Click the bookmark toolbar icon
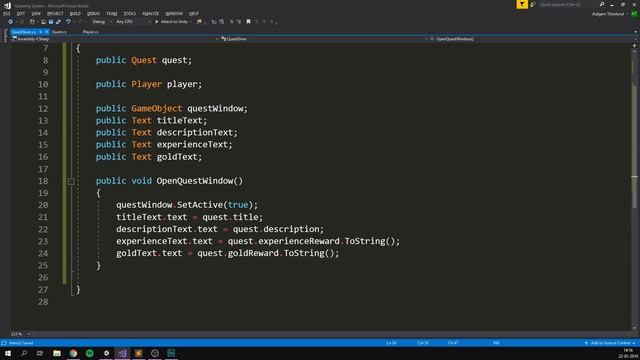Viewport: 640px width, 360px height. pos(248,22)
